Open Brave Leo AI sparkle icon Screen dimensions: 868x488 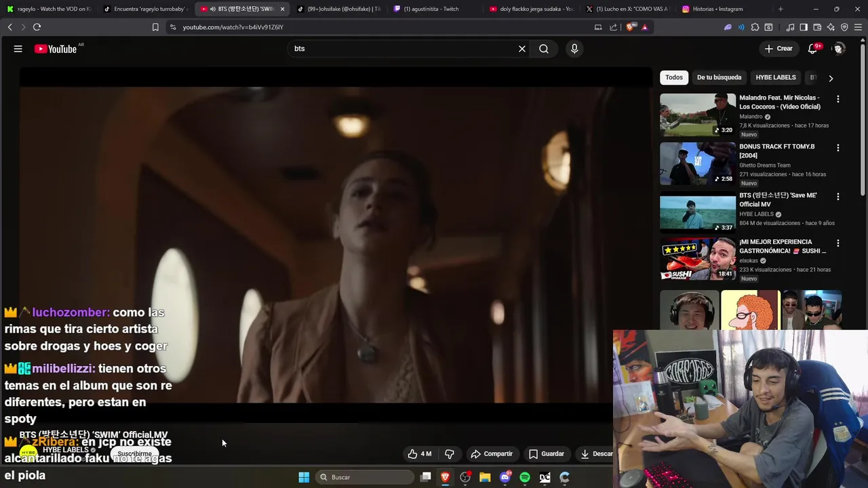tap(831, 27)
